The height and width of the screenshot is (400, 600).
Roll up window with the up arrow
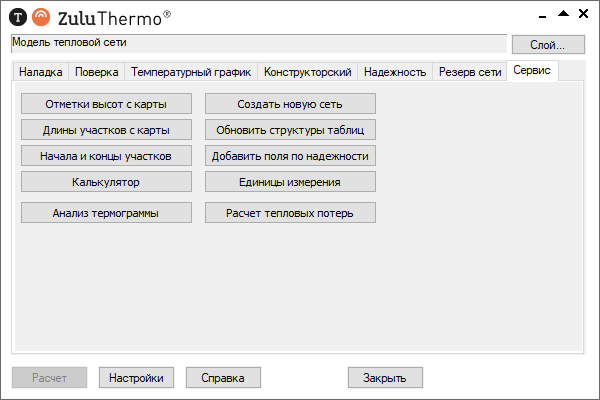coord(563,14)
